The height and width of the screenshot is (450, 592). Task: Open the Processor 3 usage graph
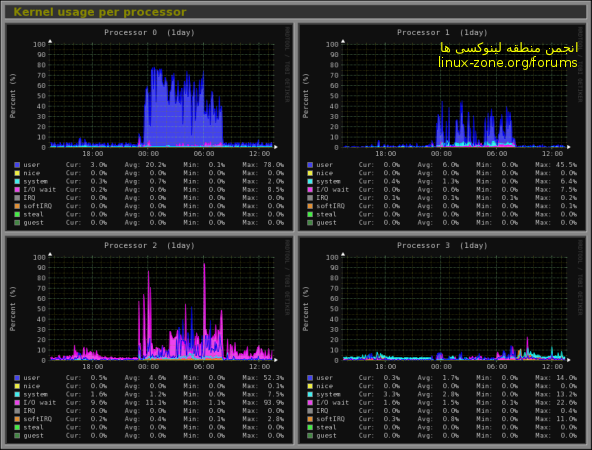[442, 340]
